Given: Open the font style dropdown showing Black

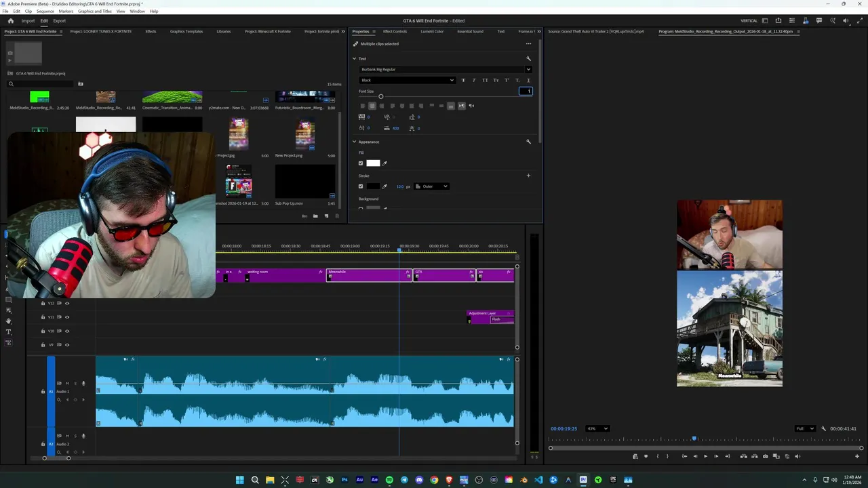Looking at the screenshot, I should click(x=407, y=81).
